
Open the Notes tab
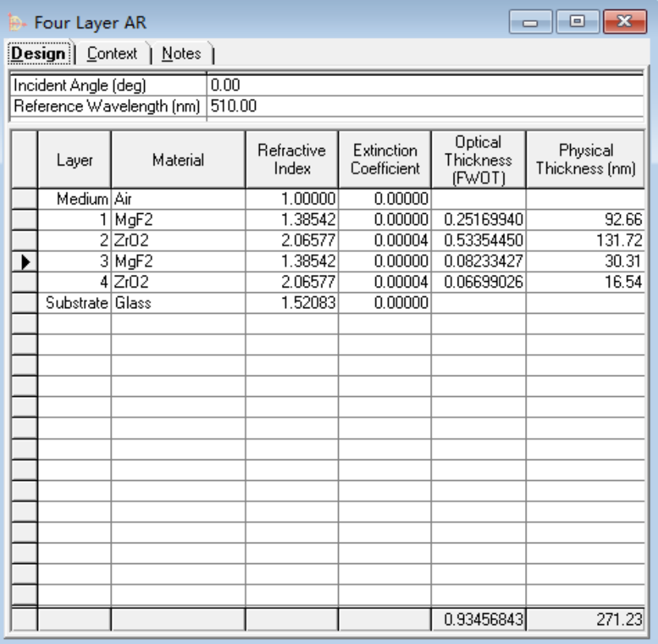pyautogui.click(x=181, y=54)
